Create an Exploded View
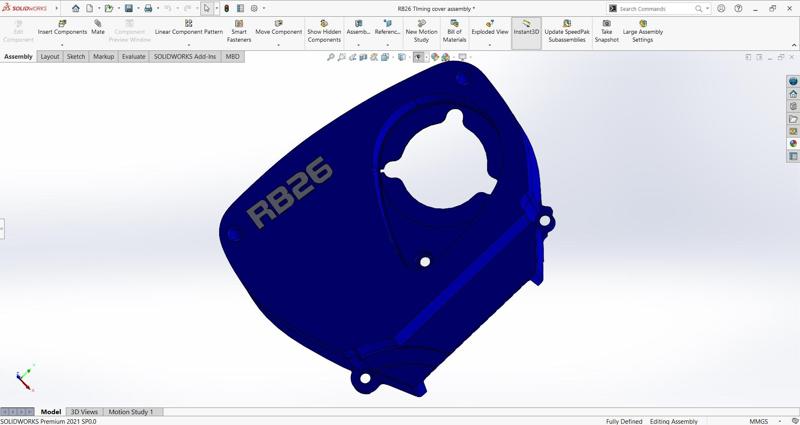Viewport: 800px width, 425px height. [x=490, y=28]
